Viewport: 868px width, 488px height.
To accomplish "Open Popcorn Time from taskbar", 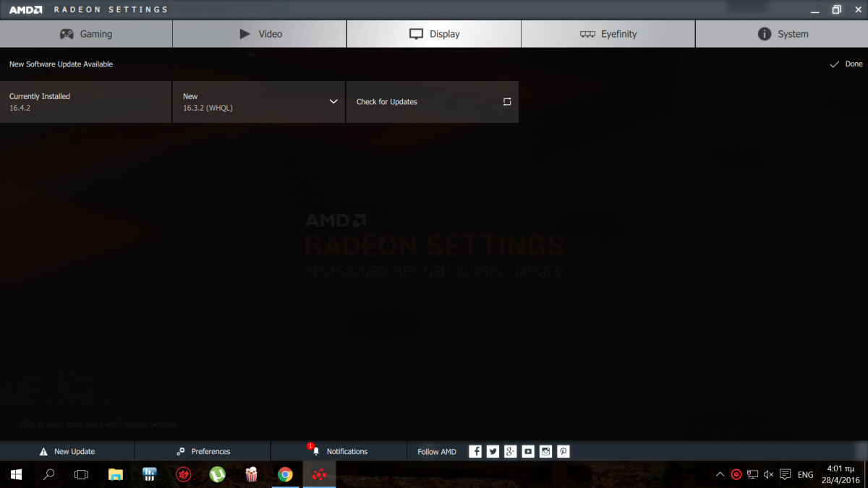I will tap(251, 475).
